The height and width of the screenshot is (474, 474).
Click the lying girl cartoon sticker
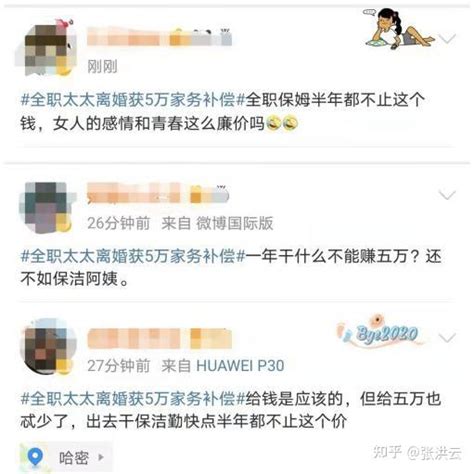(x=398, y=28)
